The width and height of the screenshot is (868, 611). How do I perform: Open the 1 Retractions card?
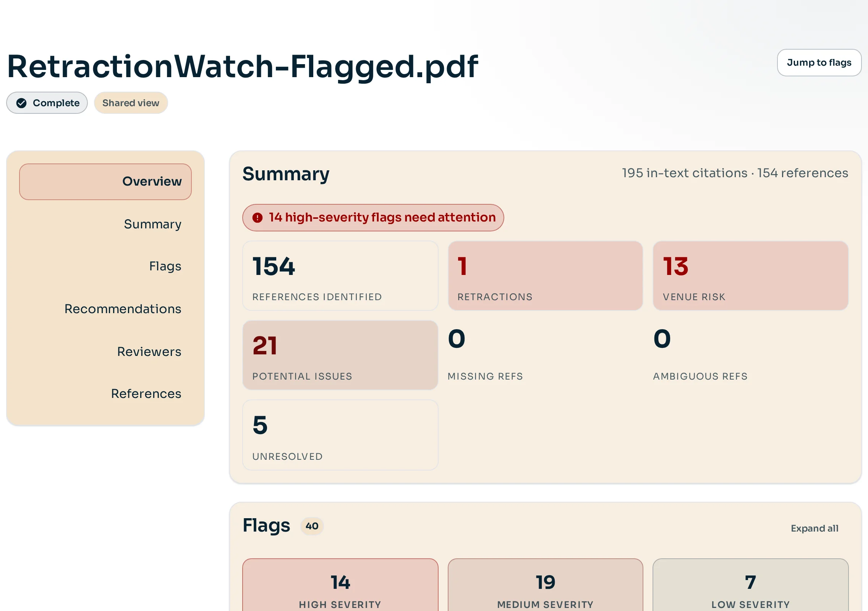(x=546, y=276)
